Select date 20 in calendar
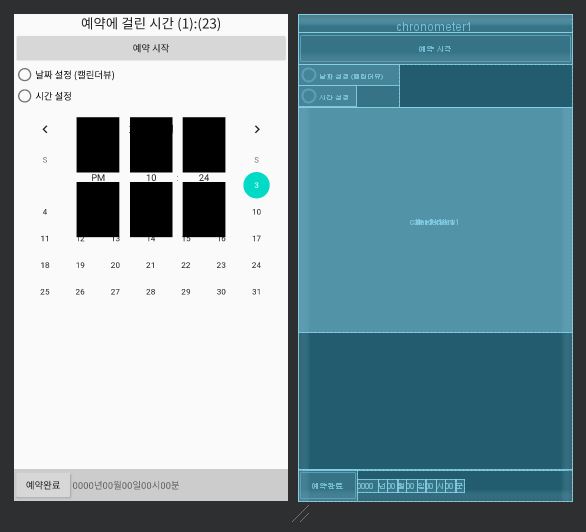Screen dimensions: 586x532 115,265
